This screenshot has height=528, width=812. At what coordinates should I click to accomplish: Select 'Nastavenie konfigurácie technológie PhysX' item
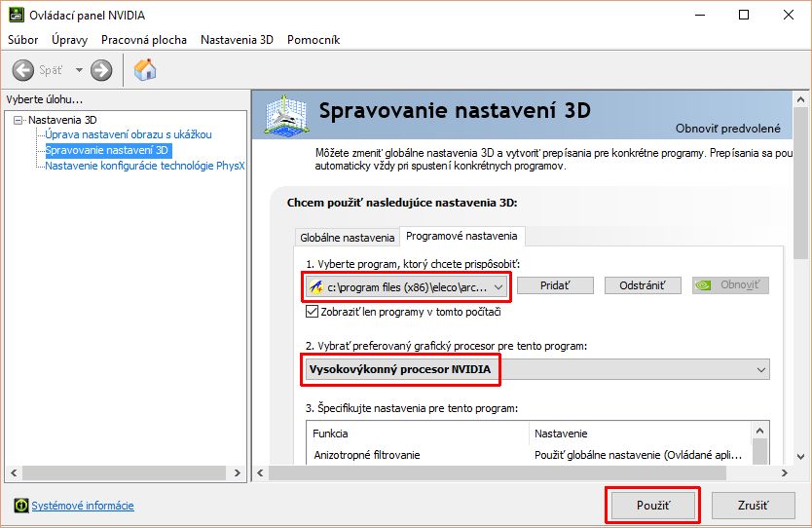pos(144,166)
